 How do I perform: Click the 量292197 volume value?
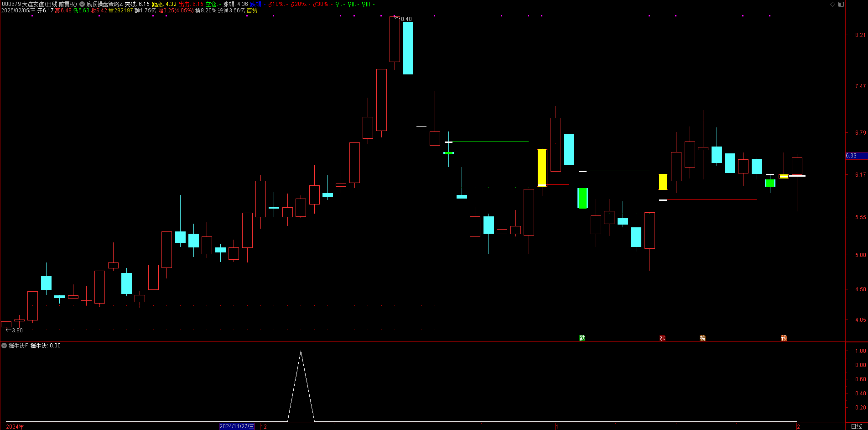[x=120, y=10]
